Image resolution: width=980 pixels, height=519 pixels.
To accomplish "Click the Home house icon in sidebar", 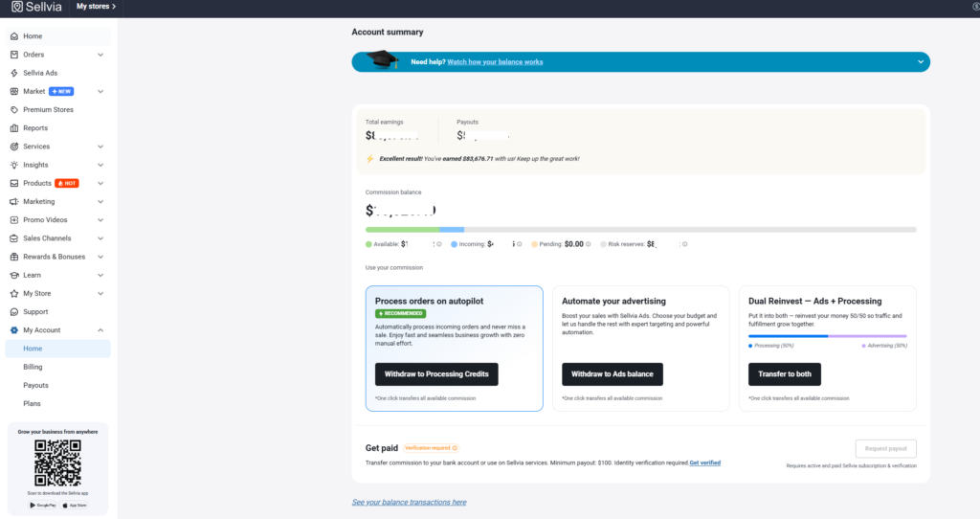I will pyautogui.click(x=14, y=36).
